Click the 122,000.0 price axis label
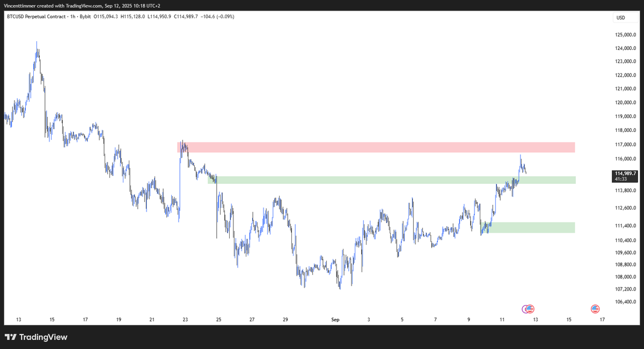The height and width of the screenshot is (349, 644). coord(626,76)
